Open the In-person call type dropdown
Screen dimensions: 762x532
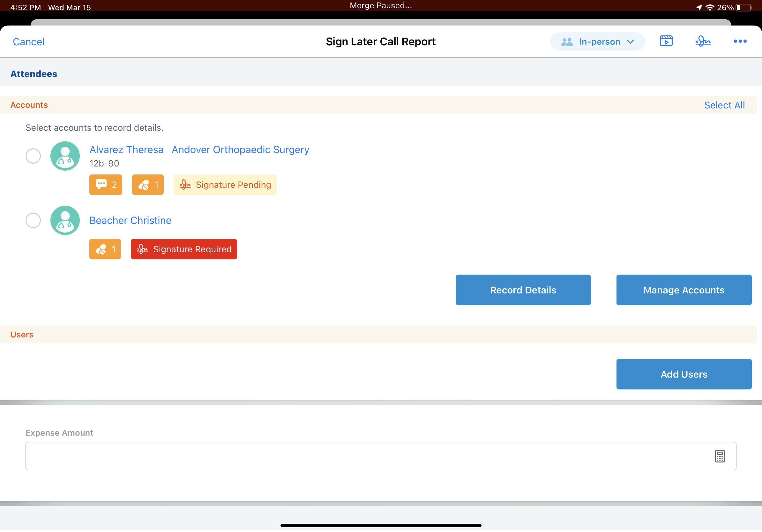coord(597,41)
